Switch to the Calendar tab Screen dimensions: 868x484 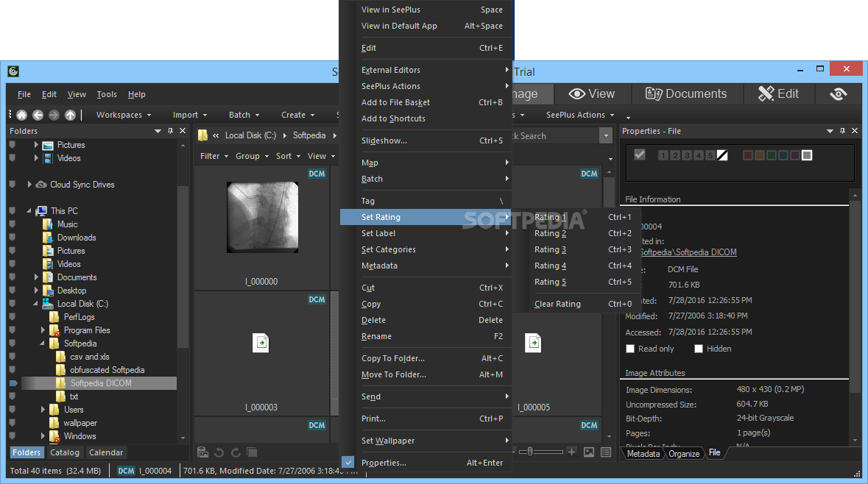(106, 452)
